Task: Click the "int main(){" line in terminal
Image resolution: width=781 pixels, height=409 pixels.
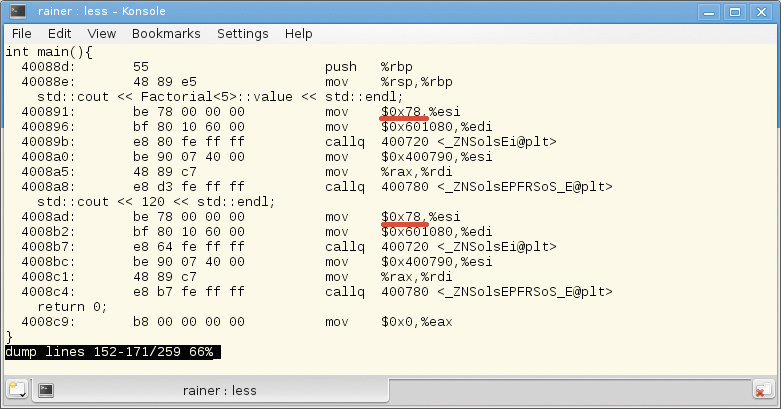Action: coord(48,52)
